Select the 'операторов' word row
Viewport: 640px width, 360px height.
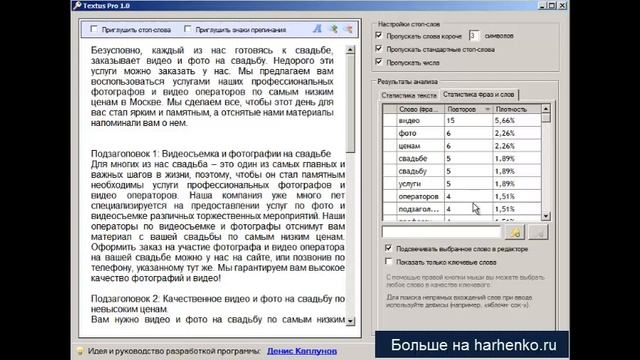tap(462, 196)
